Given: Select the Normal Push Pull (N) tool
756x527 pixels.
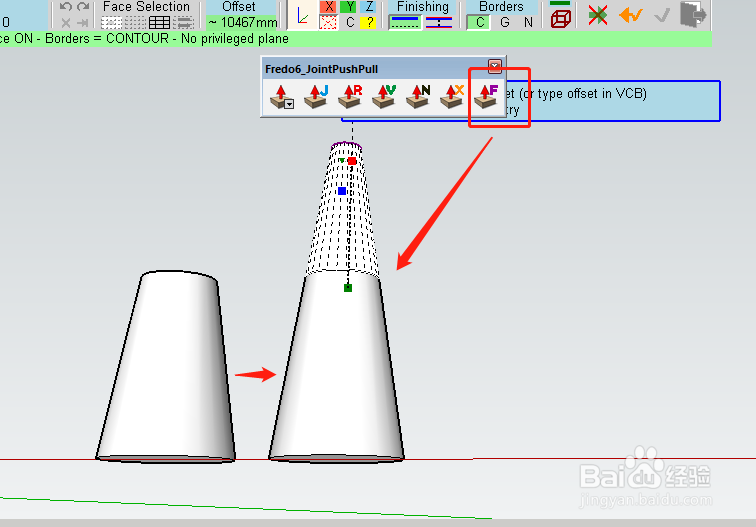Looking at the screenshot, I should (418, 96).
